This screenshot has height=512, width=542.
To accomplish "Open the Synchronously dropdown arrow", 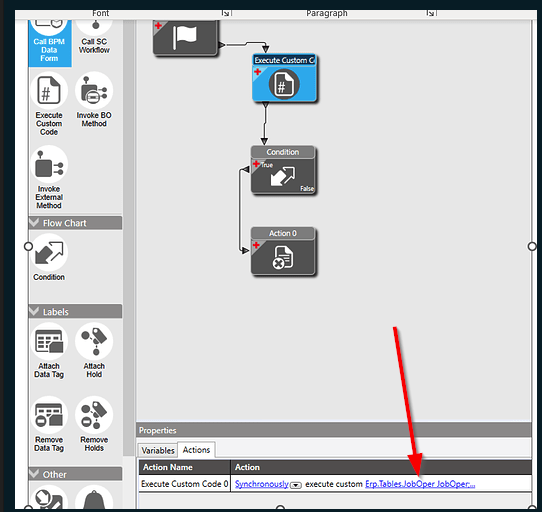I will coord(296,485).
